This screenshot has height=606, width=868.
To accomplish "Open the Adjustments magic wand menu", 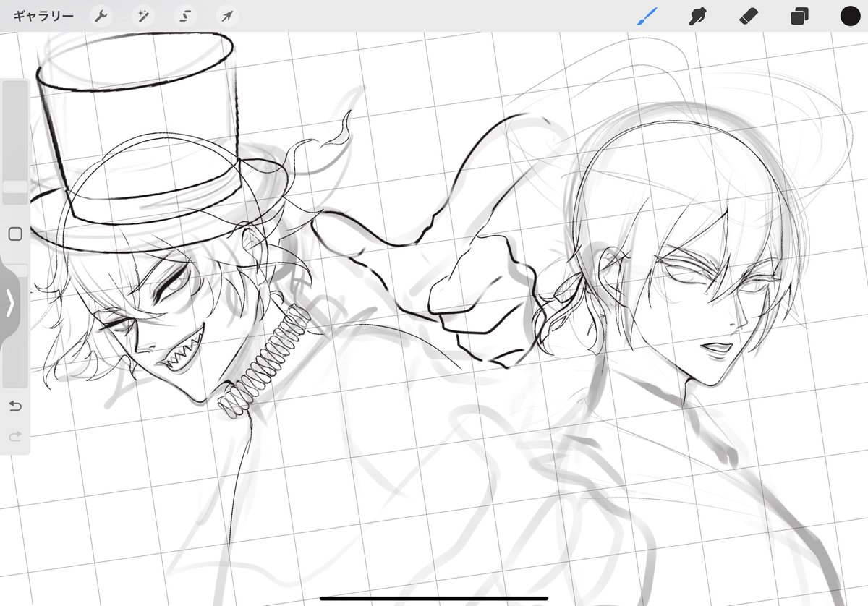I will pos(143,16).
